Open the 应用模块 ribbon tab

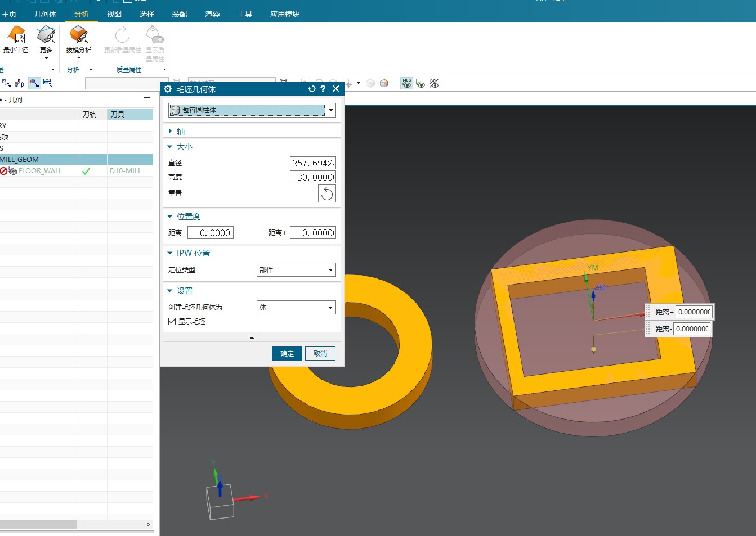coord(285,14)
